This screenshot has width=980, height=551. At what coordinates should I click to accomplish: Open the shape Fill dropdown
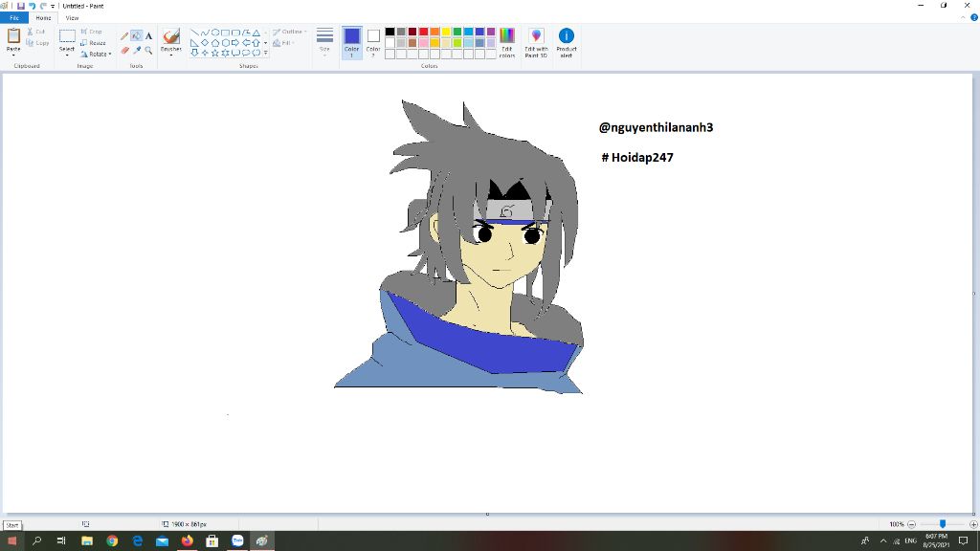(x=283, y=43)
